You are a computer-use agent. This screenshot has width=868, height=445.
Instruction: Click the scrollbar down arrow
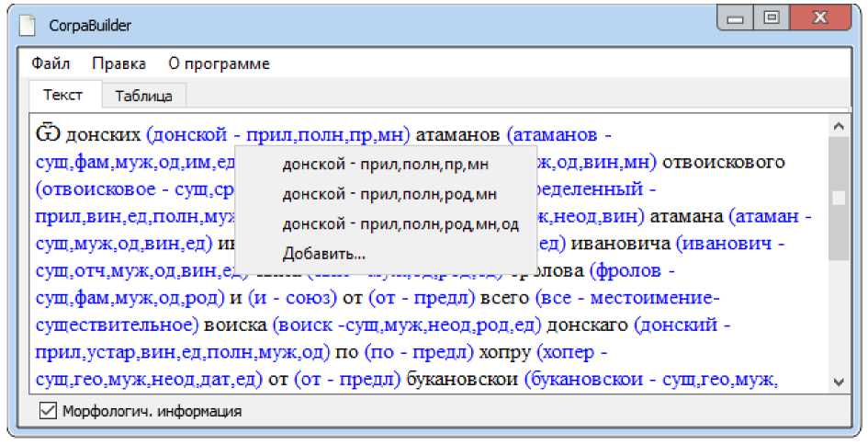click(x=838, y=382)
